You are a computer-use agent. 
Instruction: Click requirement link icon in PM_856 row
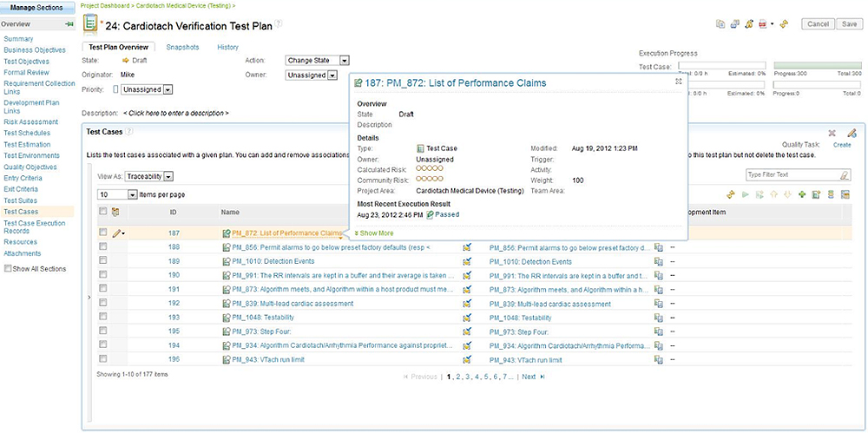[x=468, y=247]
